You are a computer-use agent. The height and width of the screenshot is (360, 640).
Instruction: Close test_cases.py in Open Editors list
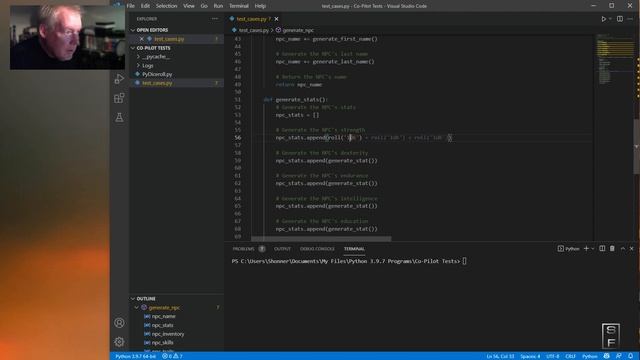[x=142, y=39]
